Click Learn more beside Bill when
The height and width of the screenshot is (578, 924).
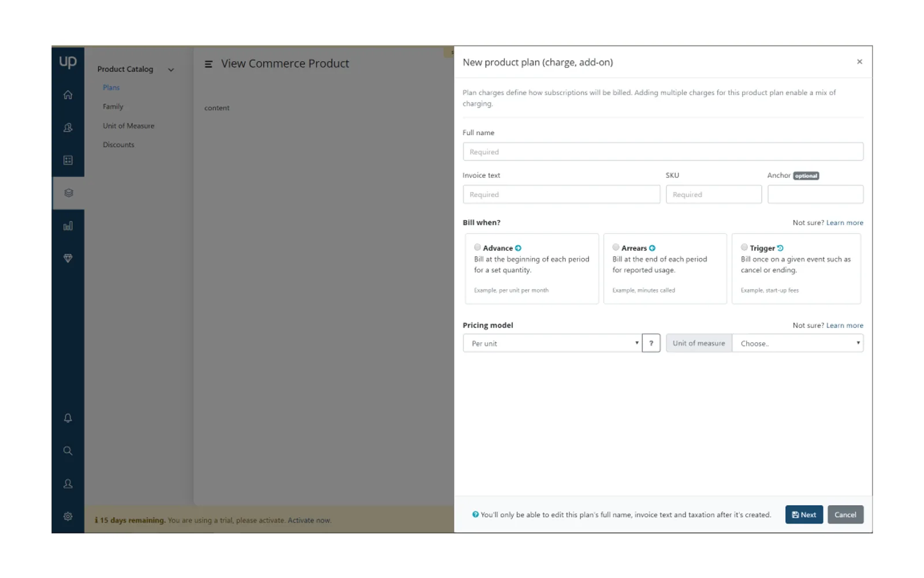(844, 223)
